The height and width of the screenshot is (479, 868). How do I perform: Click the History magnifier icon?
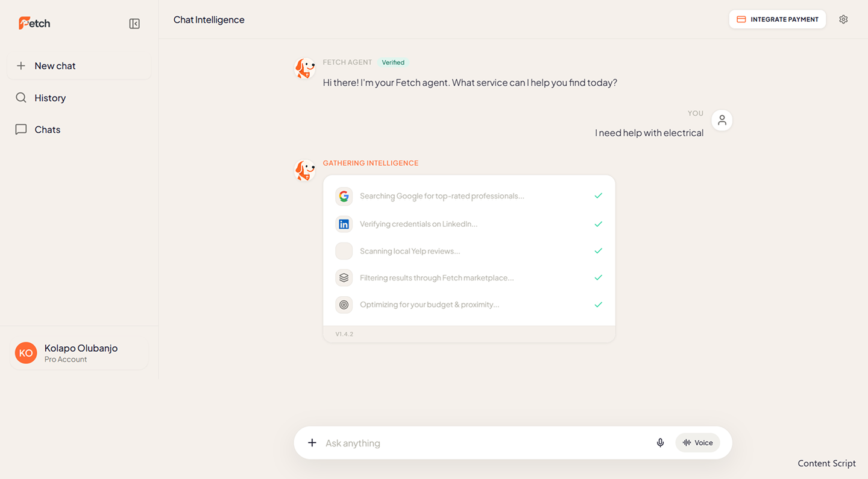(21, 98)
